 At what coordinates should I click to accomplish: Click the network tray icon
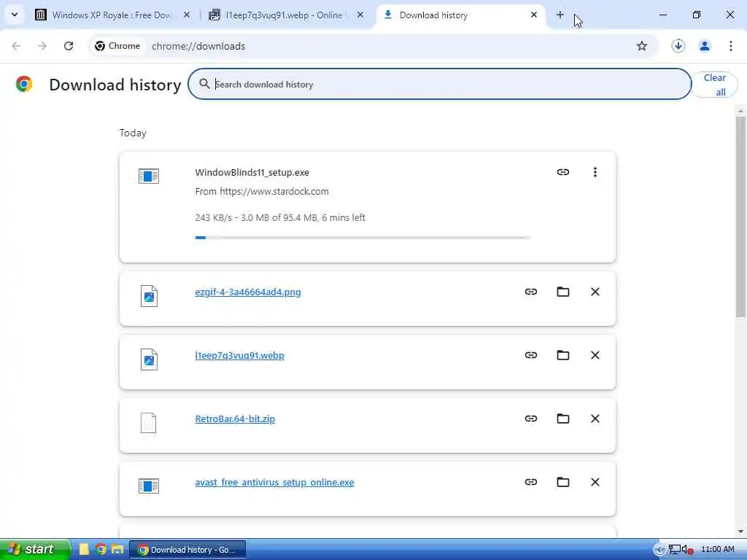(x=675, y=550)
